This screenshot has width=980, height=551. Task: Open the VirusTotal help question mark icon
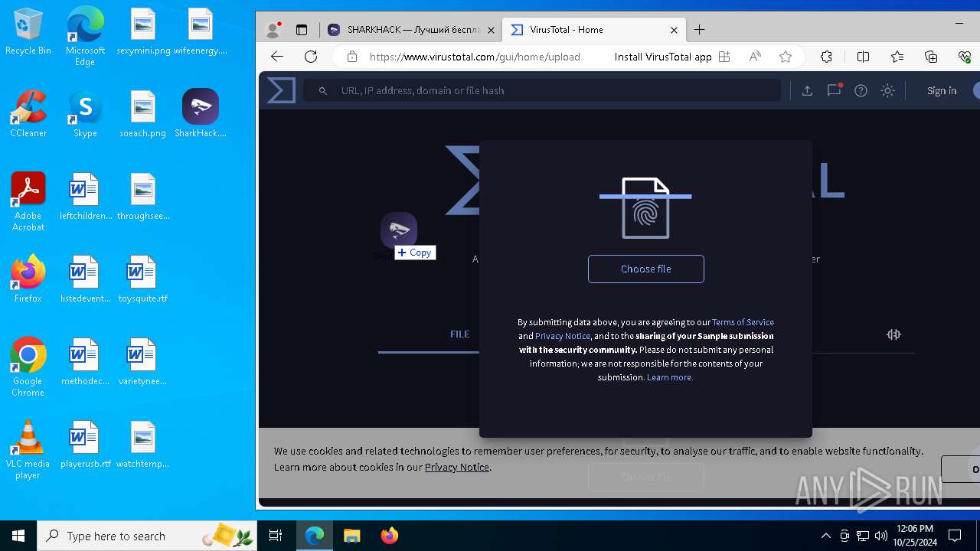861,90
